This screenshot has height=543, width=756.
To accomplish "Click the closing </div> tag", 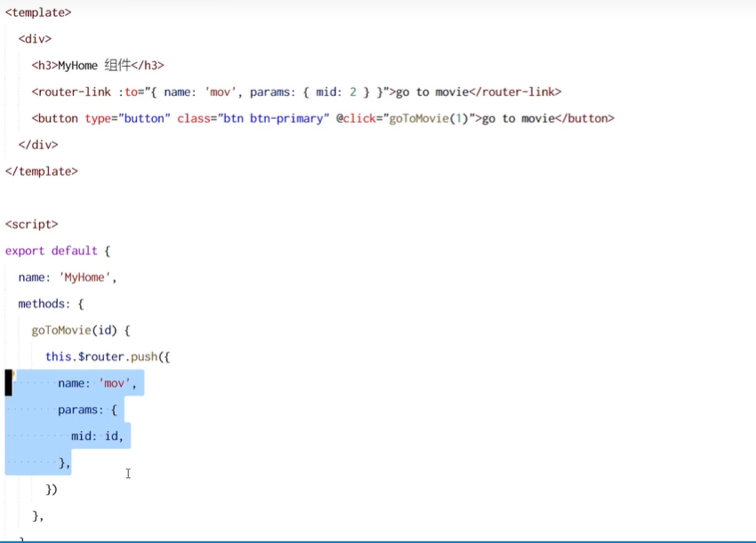I will point(38,145).
